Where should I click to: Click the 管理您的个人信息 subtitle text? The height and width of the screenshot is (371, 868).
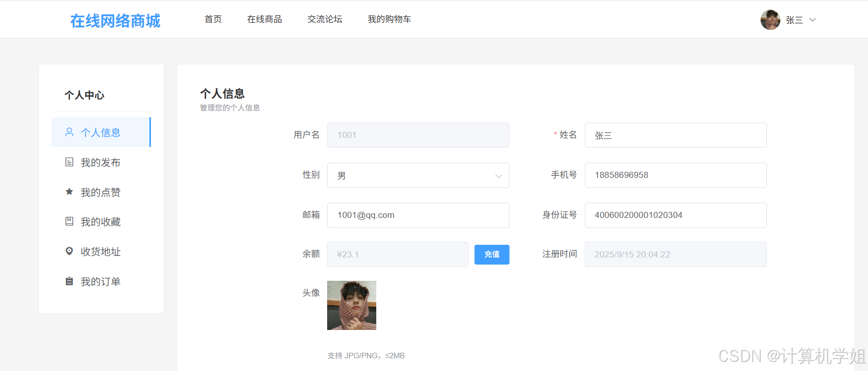[230, 108]
